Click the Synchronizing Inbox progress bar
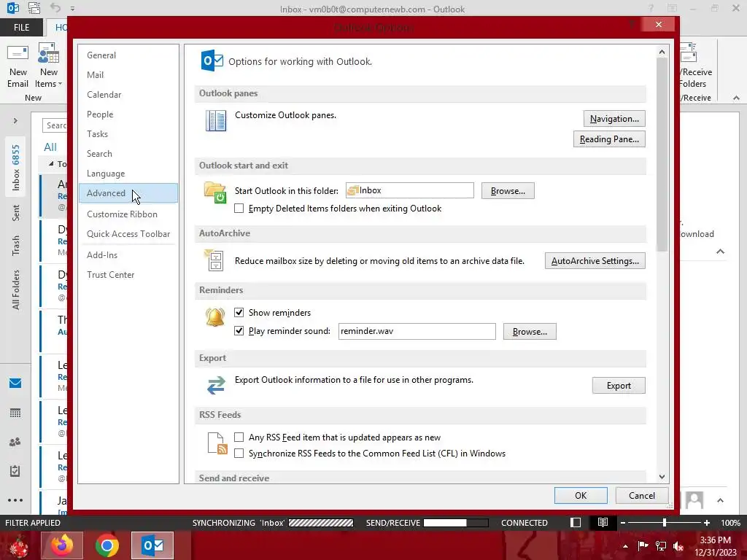Image resolution: width=747 pixels, height=560 pixels. tap(321, 523)
